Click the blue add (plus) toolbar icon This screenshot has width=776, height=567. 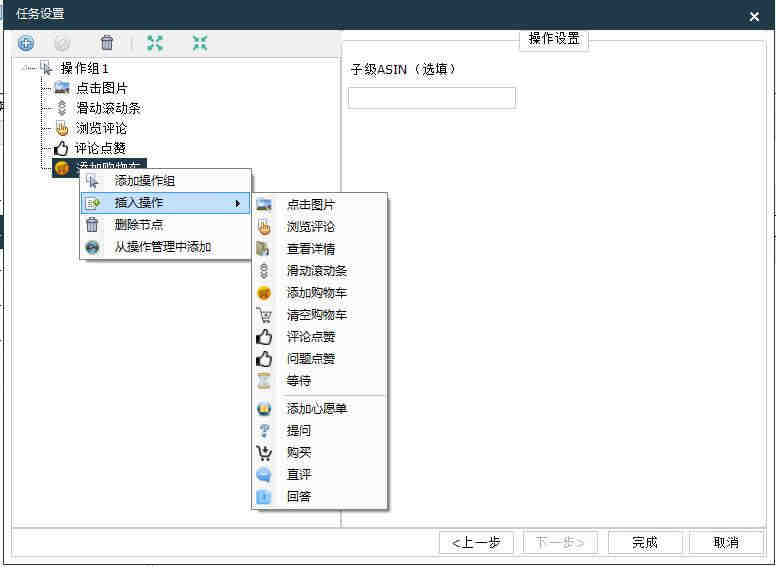point(26,44)
